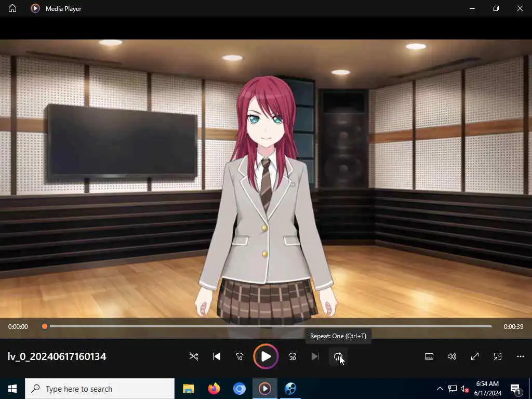Image resolution: width=532 pixels, height=399 pixels.
Task: Click the video frame to toggle playback
Action: click(266, 179)
